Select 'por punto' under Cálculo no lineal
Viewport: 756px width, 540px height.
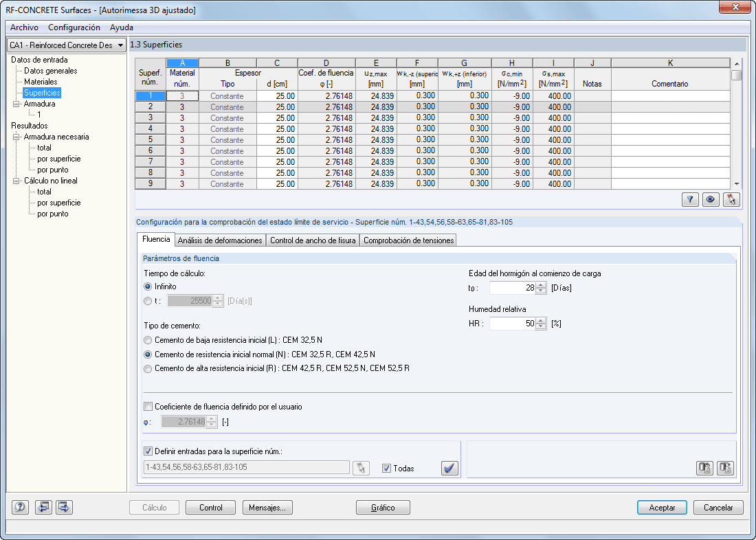52,214
